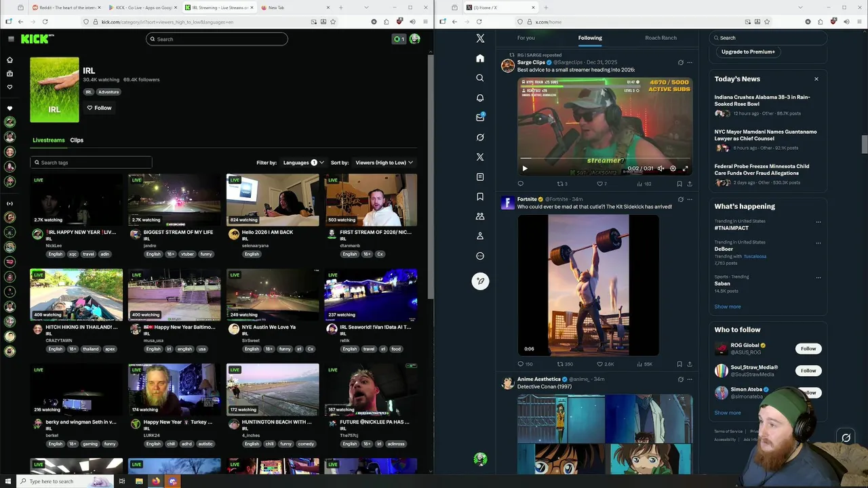
Task: Go to X Home icon
Action: coord(480,58)
